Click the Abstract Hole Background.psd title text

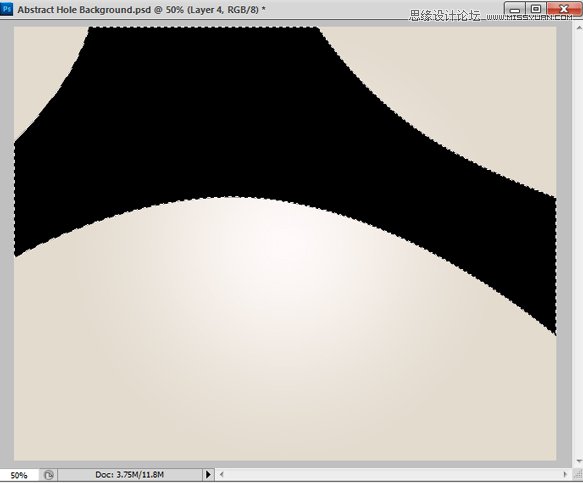coord(141,9)
